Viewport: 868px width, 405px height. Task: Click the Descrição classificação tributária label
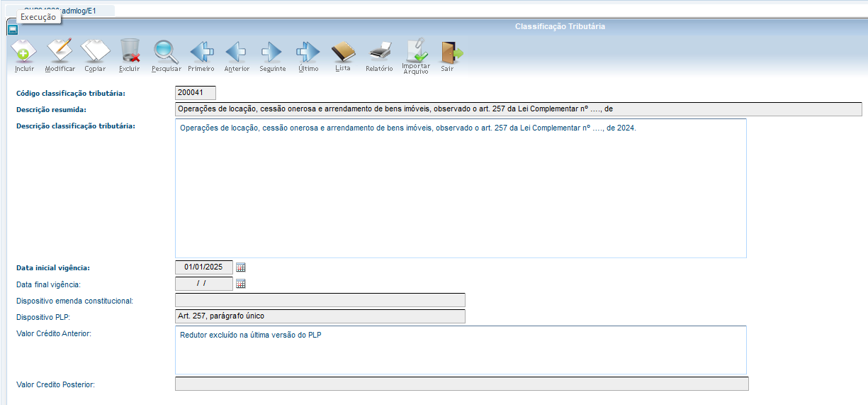coord(75,126)
